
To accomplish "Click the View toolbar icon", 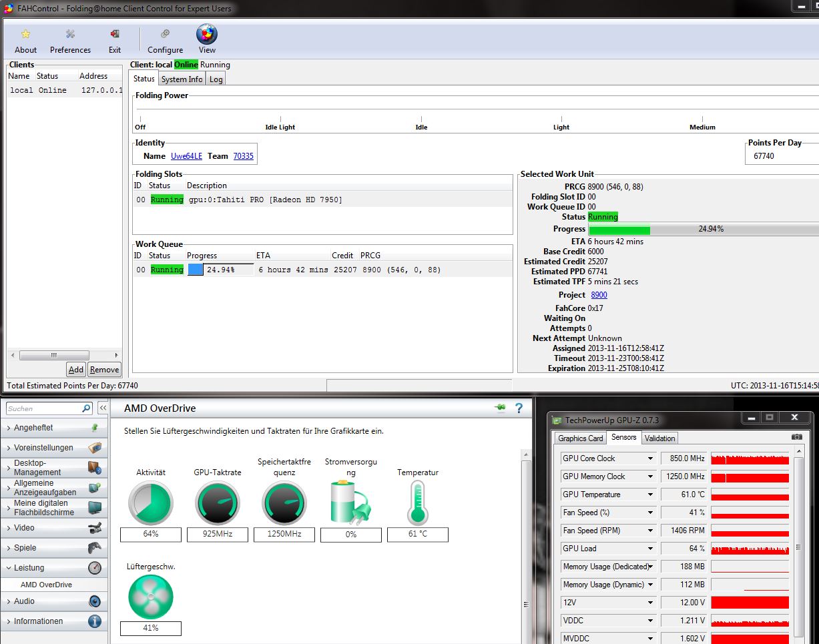I will click(207, 40).
